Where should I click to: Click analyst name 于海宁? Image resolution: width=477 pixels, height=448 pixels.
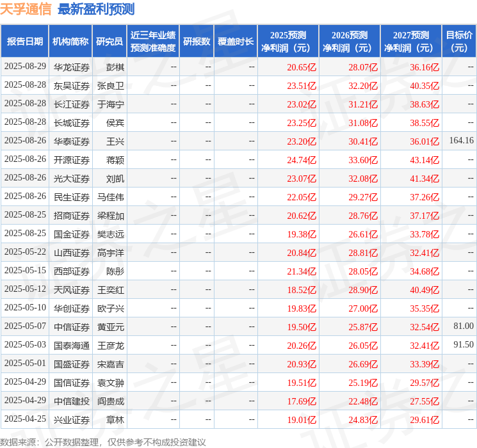tap(110, 104)
